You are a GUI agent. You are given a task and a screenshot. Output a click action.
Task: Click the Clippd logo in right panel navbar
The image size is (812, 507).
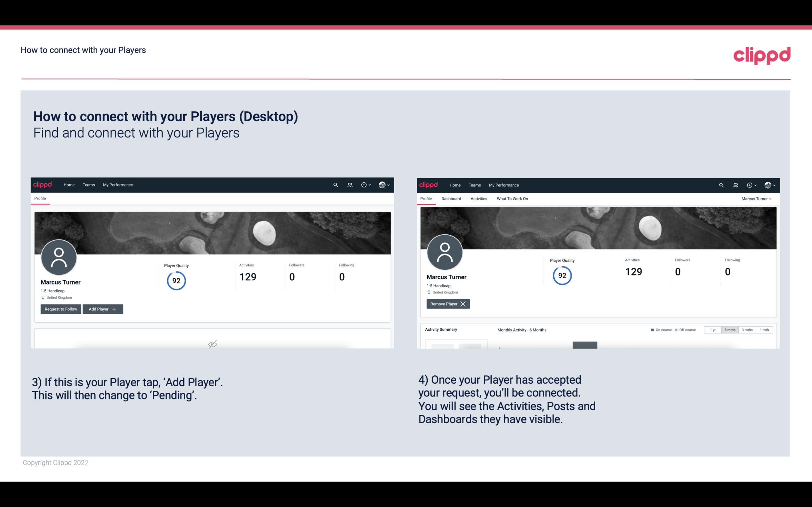pyautogui.click(x=429, y=184)
